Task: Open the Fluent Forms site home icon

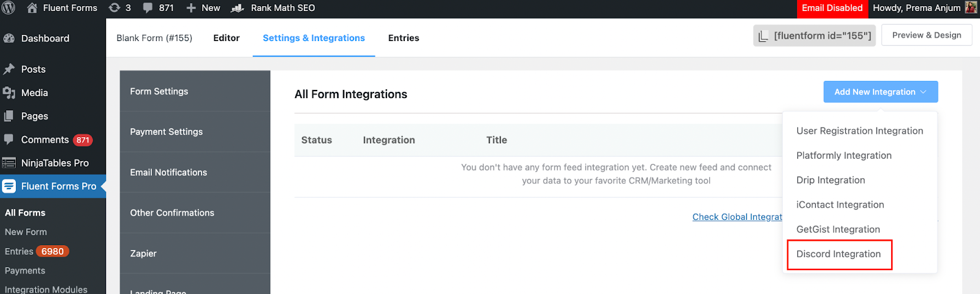Action: coord(32,8)
